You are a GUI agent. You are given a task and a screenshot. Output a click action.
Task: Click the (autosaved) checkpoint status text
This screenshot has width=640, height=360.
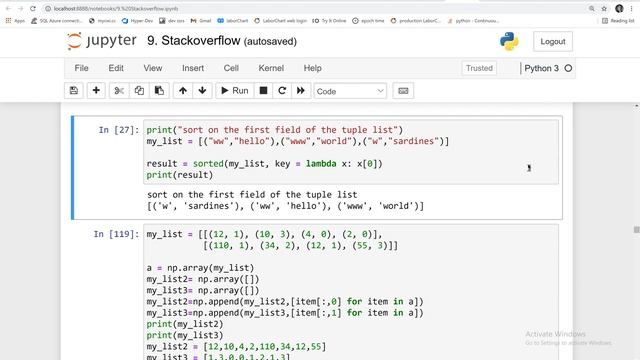point(270,42)
